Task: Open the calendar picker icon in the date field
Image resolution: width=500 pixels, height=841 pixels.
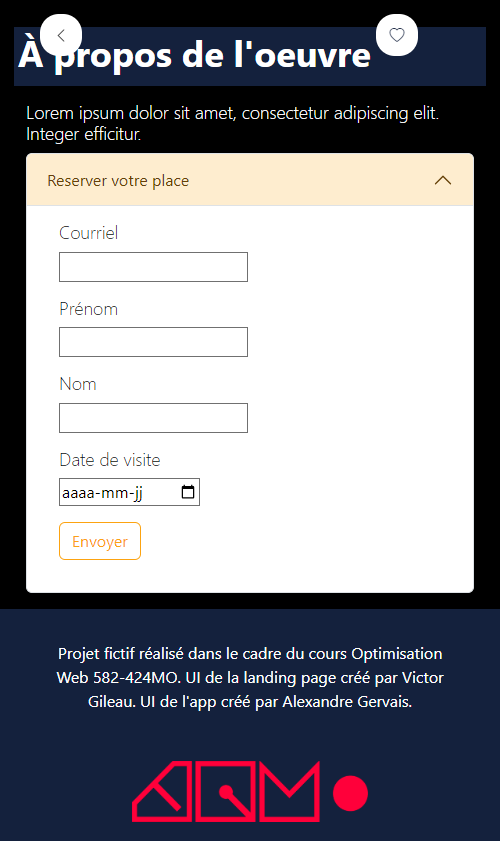Action: pos(188,492)
